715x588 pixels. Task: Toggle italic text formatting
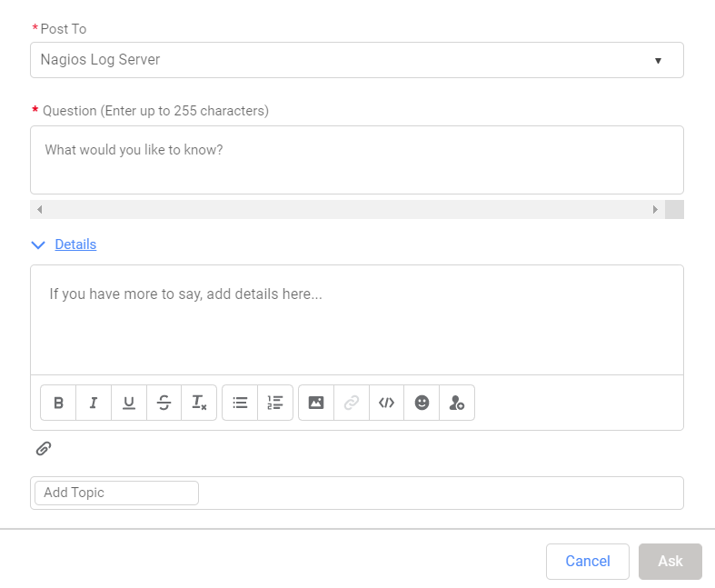[x=94, y=403]
